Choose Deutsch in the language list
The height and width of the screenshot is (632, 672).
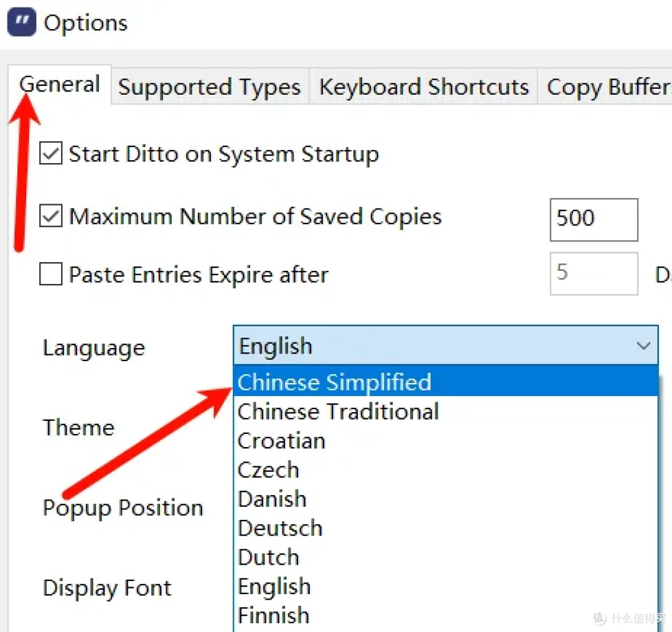point(446,528)
